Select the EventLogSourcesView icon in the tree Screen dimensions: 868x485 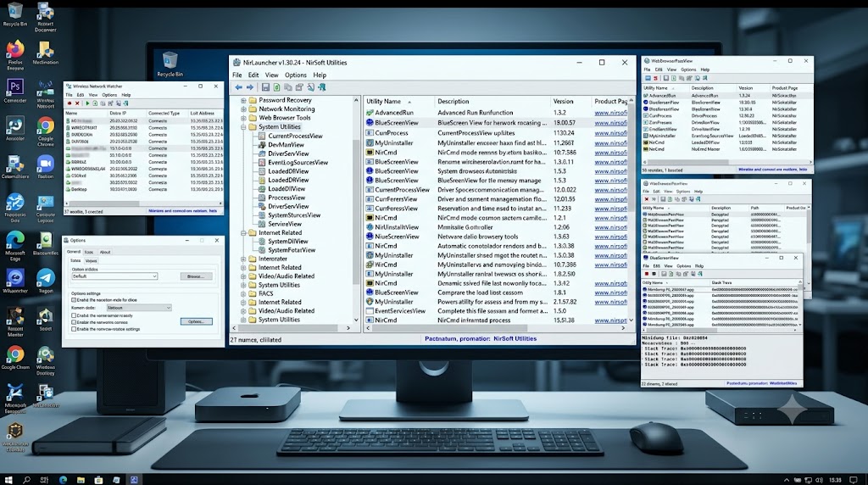263,162
